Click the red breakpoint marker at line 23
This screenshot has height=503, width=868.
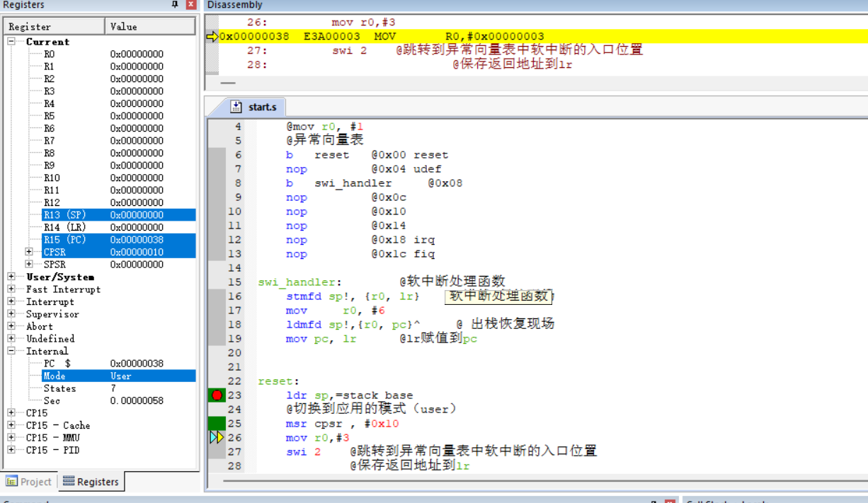pos(217,395)
